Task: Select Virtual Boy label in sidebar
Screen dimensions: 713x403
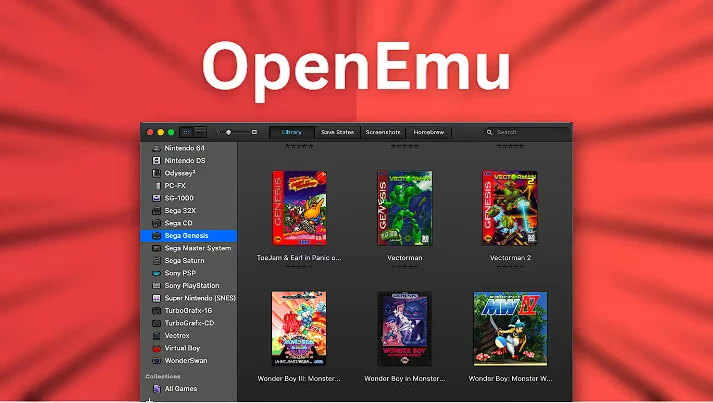Action: point(182,348)
